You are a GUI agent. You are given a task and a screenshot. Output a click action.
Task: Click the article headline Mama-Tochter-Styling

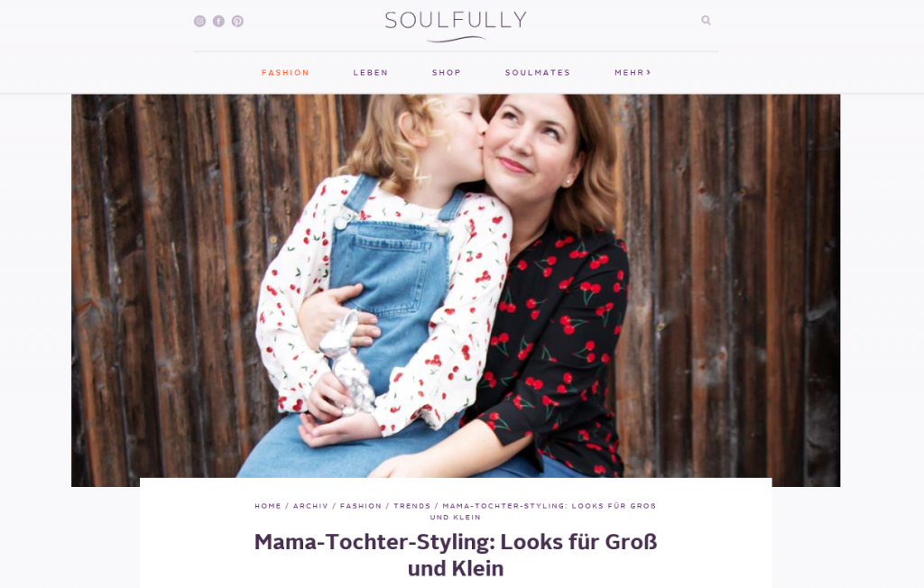[456, 555]
